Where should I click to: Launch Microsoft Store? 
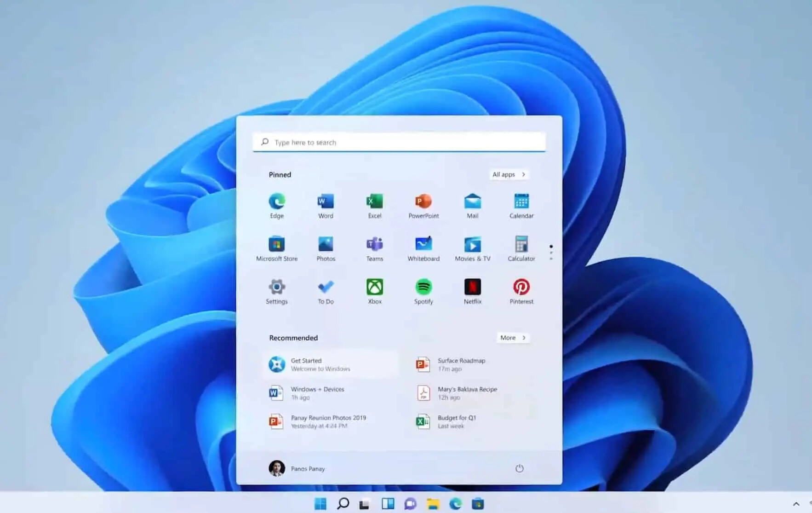(x=277, y=248)
